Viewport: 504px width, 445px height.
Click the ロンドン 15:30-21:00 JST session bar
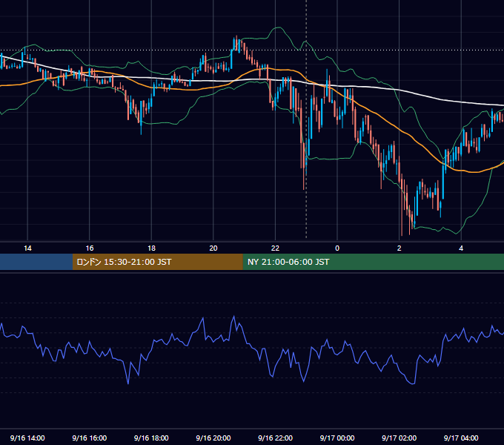click(157, 262)
